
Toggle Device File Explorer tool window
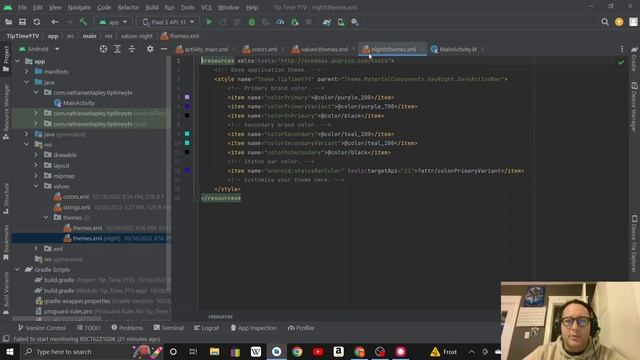pyautogui.click(x=634, y=244)
